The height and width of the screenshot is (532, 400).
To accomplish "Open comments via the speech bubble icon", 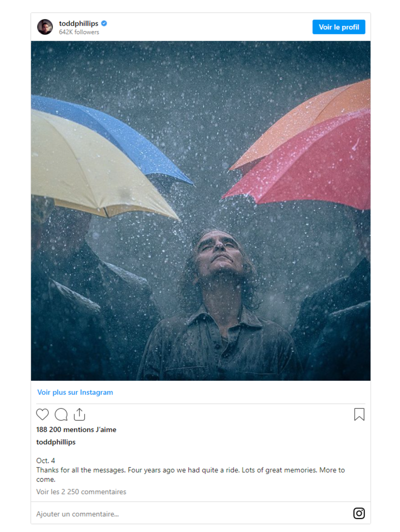I will click(x=61, y=414).
